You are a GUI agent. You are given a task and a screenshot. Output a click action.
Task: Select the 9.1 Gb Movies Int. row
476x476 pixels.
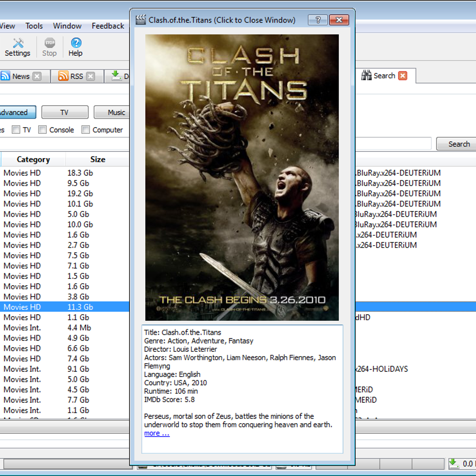coord(65,369)
